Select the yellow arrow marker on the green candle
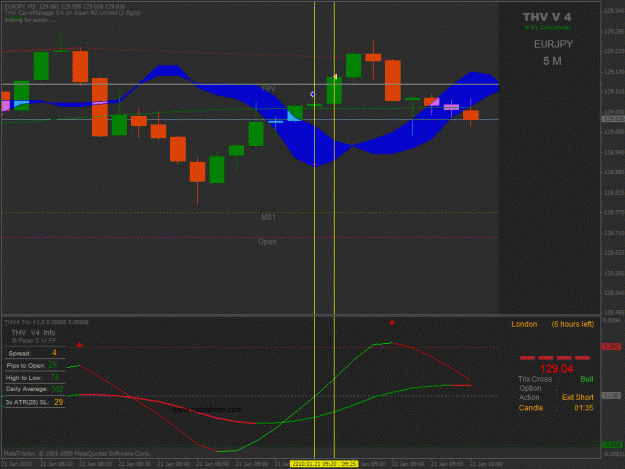The image size is (625, 469). (x=335, y=77)
